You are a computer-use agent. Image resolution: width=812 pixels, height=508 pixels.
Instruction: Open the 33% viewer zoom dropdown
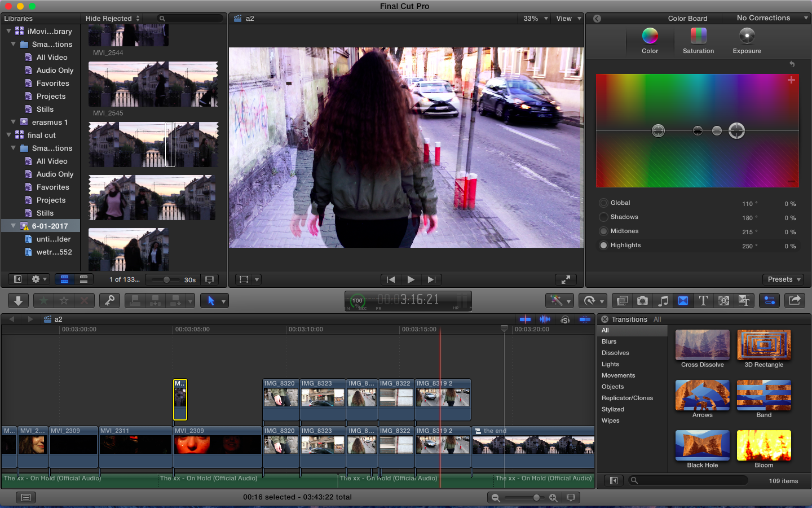(535, 19)
